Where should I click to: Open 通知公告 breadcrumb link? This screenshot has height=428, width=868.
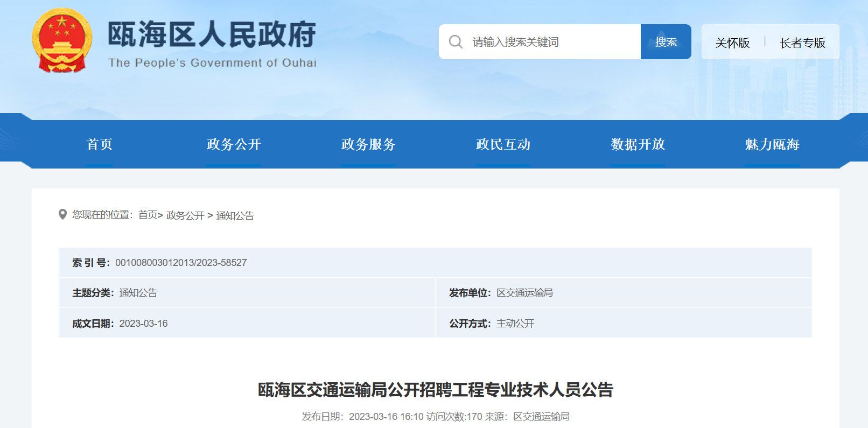235,215
